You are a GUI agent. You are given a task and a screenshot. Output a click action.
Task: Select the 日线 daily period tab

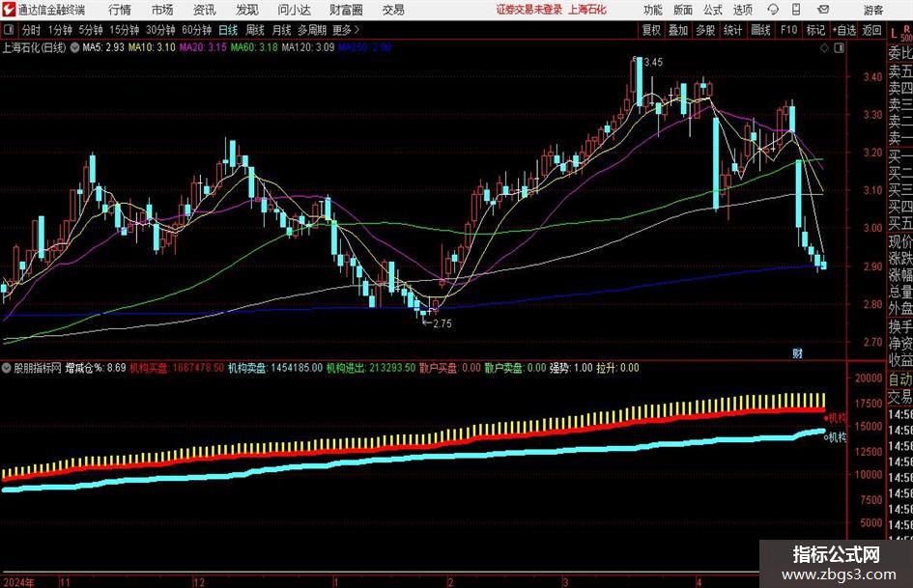[x=228, y=30]
